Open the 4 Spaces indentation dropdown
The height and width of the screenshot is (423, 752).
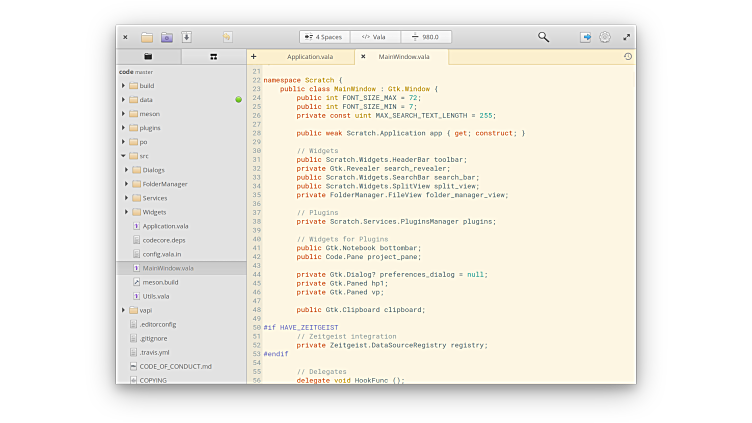pyautogui.click(x=322, y=37)
